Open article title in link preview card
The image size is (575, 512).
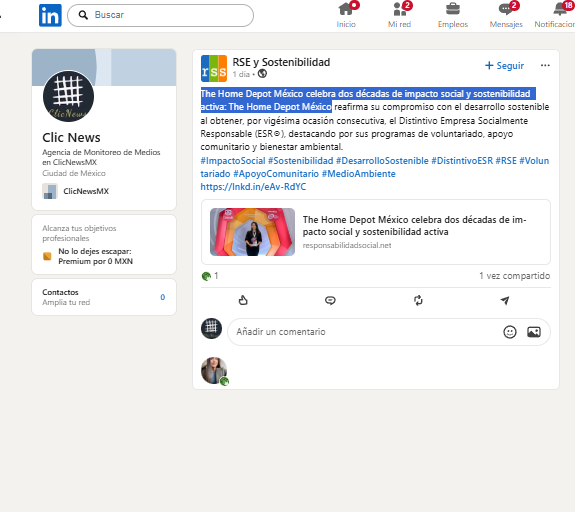point(414,226)
